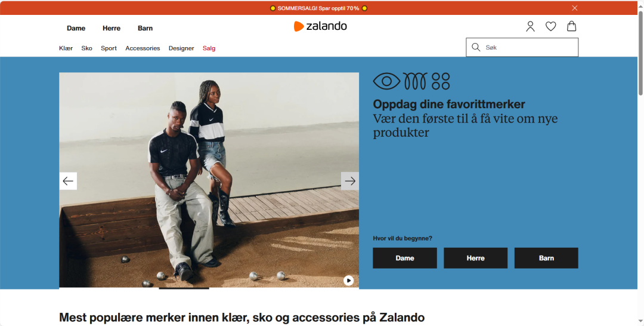Play the carousel video button
644x326 pixels.
tap(348, 281)
